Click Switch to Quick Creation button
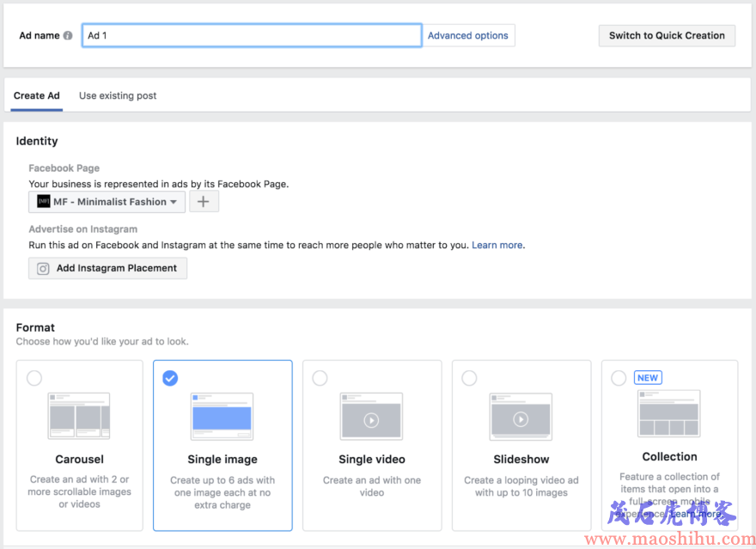756x549 pixels. point(667,36)
